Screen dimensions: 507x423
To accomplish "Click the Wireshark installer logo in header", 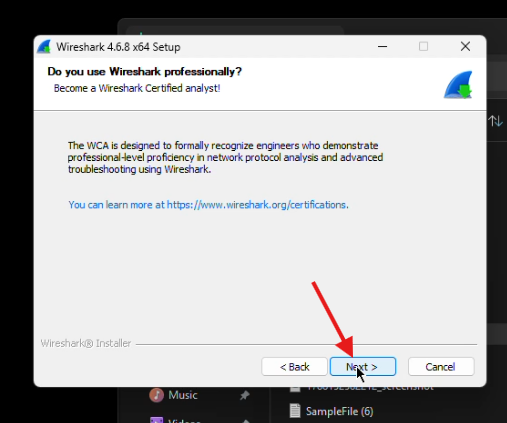I will (458, 85).
